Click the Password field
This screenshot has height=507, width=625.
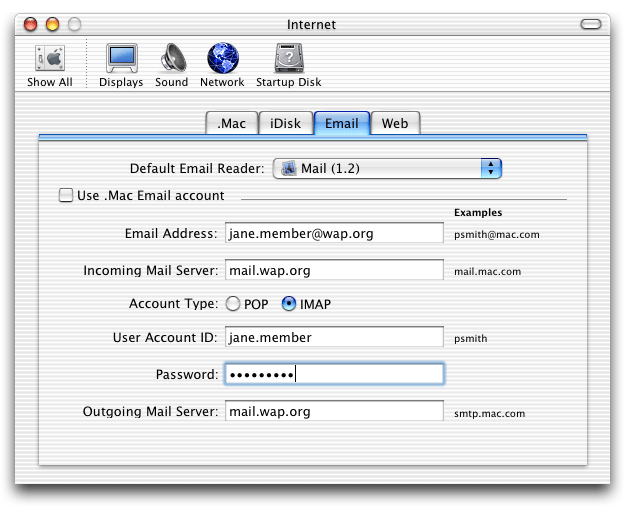tap(334, 374)
